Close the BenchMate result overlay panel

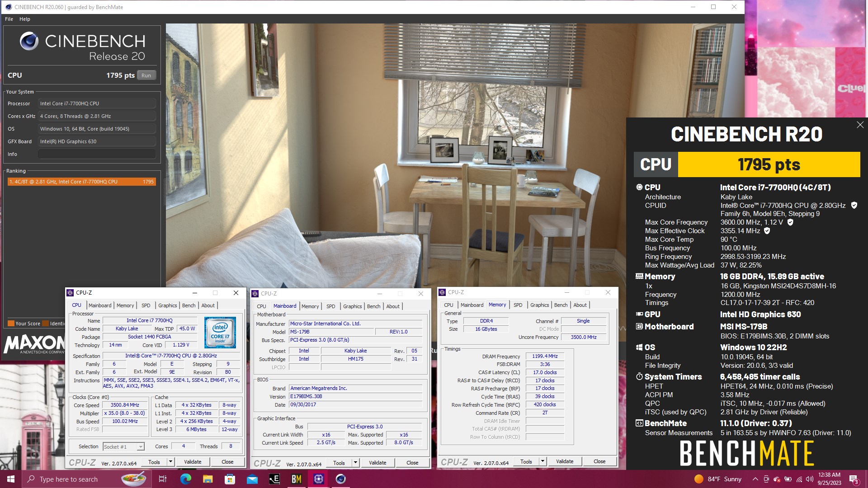coord(860,125)
